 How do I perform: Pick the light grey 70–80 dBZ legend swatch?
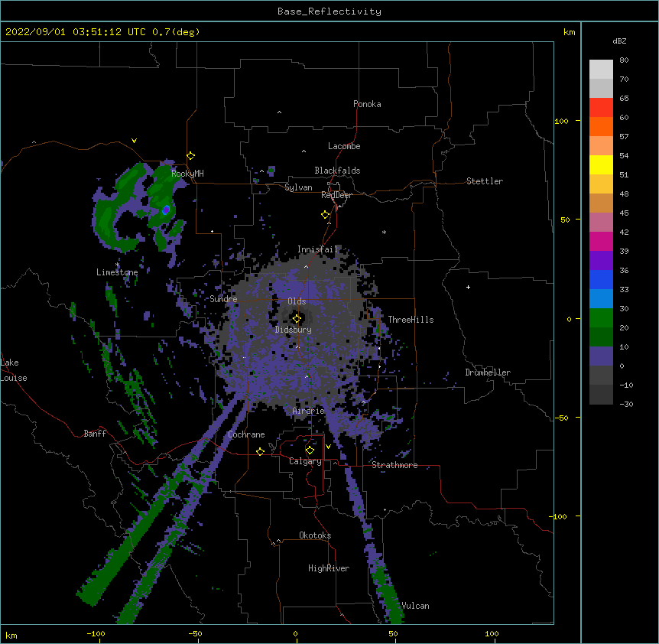point(601,69)
